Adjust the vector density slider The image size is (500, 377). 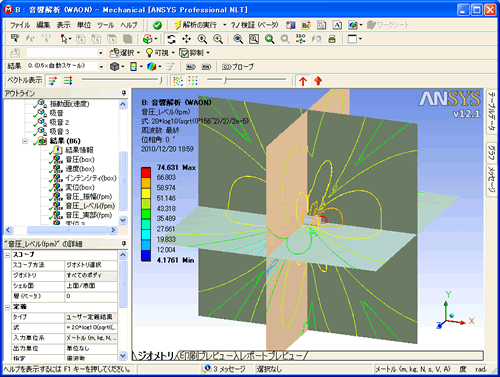225,80
